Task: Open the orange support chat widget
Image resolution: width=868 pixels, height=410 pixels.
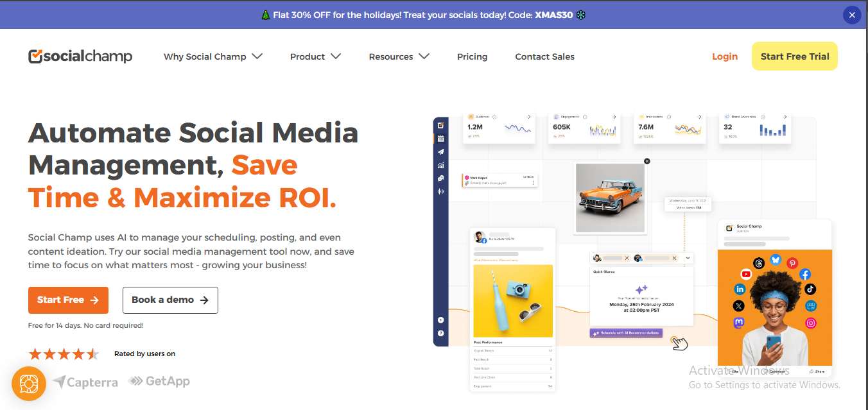Action: 29,384
